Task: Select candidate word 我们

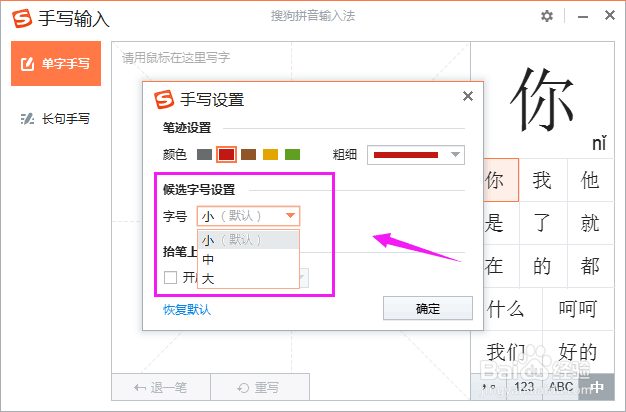Action: point(506,352)
